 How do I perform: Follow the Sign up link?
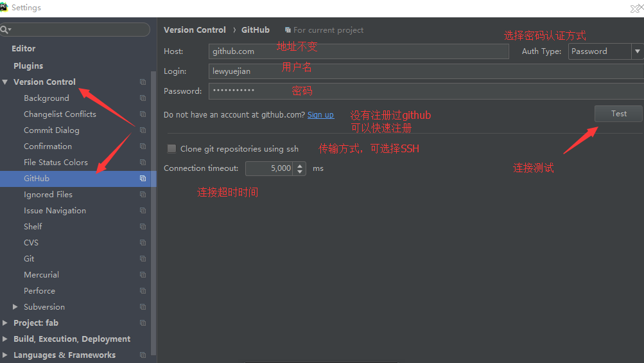pyautogui.click(x=321, y=115)
